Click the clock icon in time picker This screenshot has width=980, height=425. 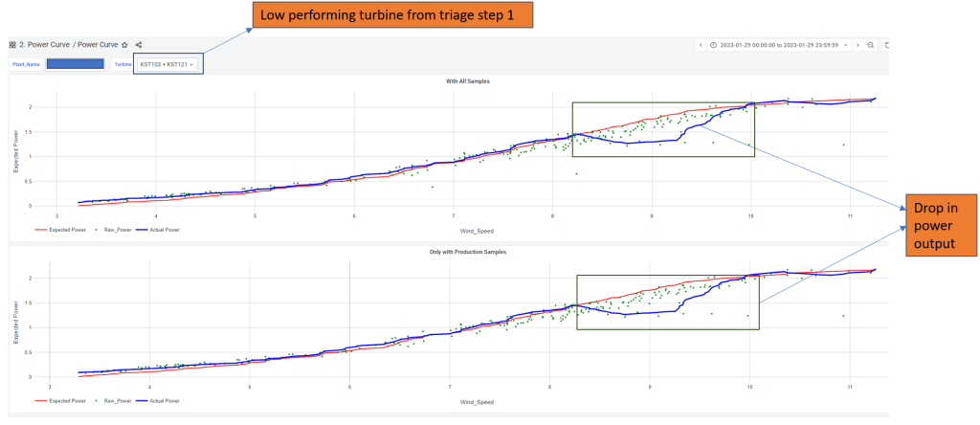[x=714, y=45]
